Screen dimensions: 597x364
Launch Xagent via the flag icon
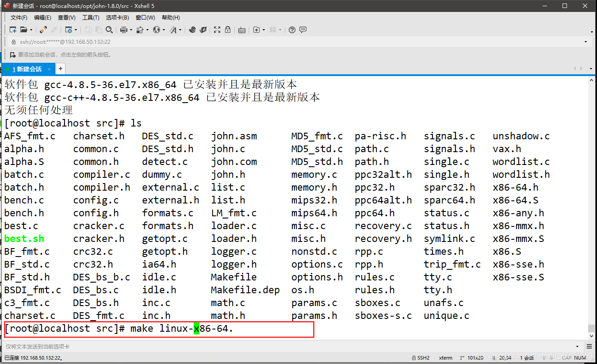click(203, 30)
